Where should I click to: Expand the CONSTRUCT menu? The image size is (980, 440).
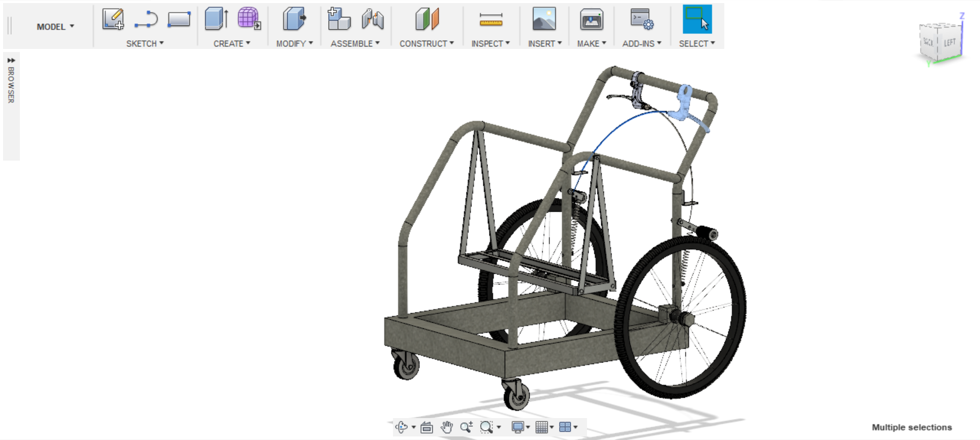point(427,43)
